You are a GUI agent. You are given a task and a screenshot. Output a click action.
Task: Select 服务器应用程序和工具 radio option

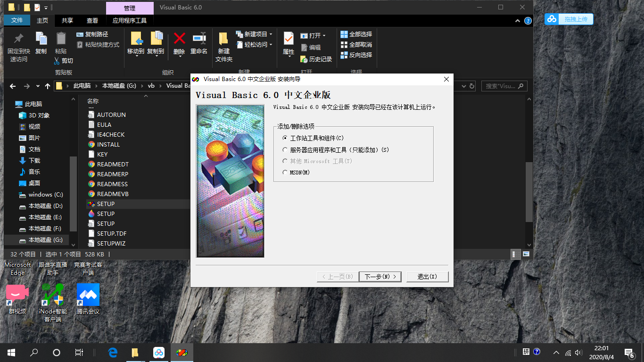[x=336, y=150]
